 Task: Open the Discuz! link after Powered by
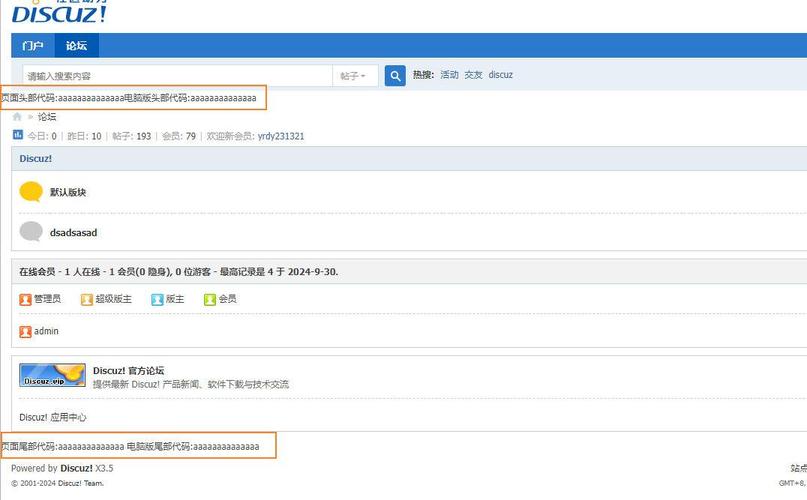pyautogui.click(x=76, y=469)
